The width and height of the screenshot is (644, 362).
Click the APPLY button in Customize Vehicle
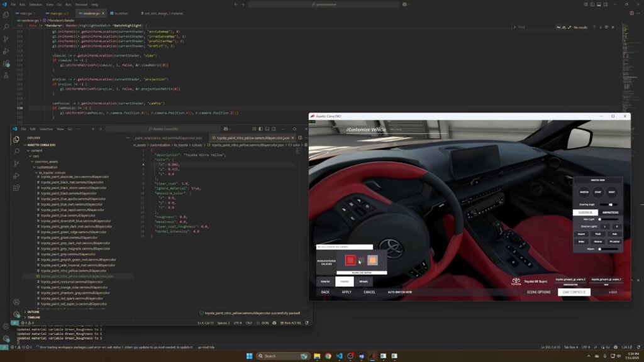(347, 292)
